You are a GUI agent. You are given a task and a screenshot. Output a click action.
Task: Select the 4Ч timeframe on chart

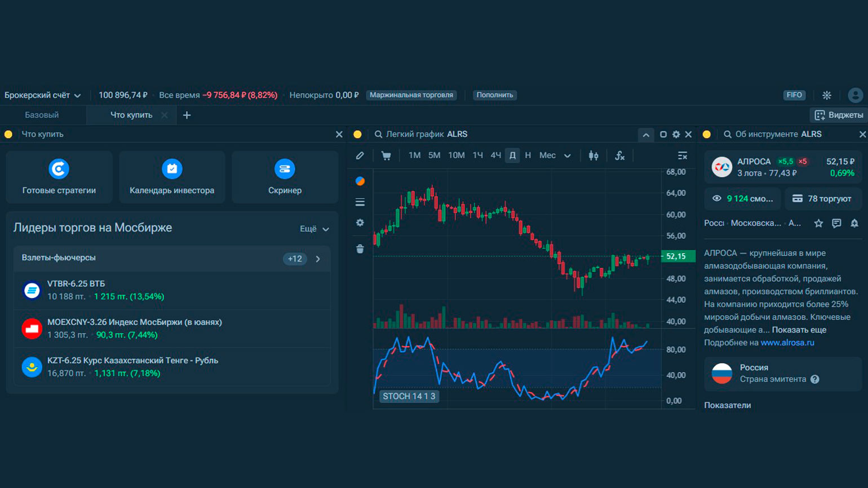pyautogui.click(x=495, y=156)
